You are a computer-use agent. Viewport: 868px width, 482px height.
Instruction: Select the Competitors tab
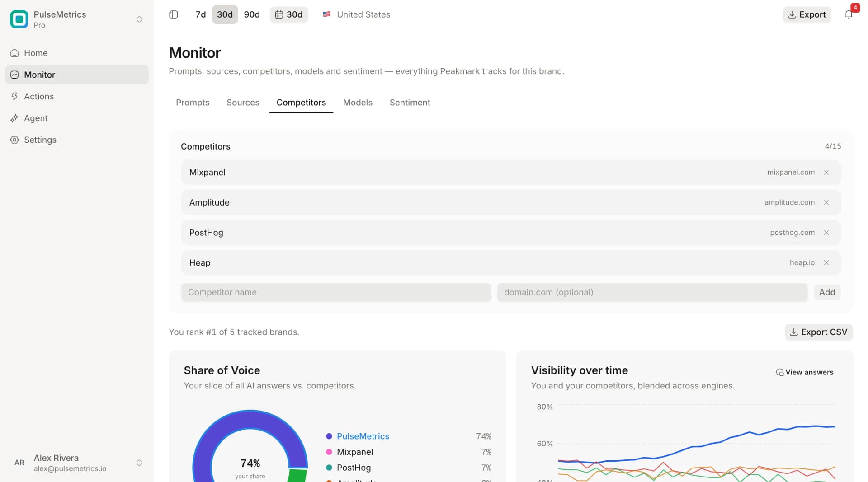click(x=301, y=103)
